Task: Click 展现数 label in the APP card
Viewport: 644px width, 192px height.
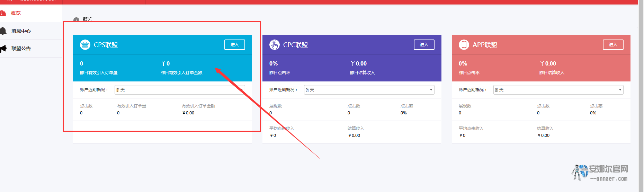Action: pyautogui.click(x=465, y=106)
